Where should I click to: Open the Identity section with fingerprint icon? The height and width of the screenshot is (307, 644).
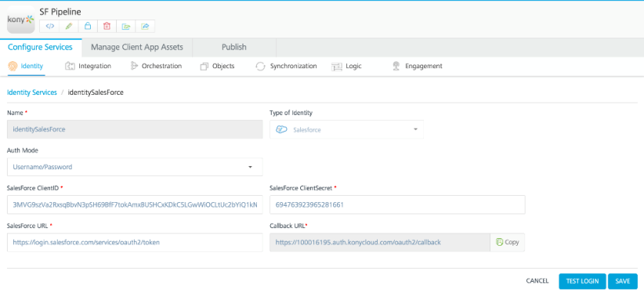tap(26, 66)
